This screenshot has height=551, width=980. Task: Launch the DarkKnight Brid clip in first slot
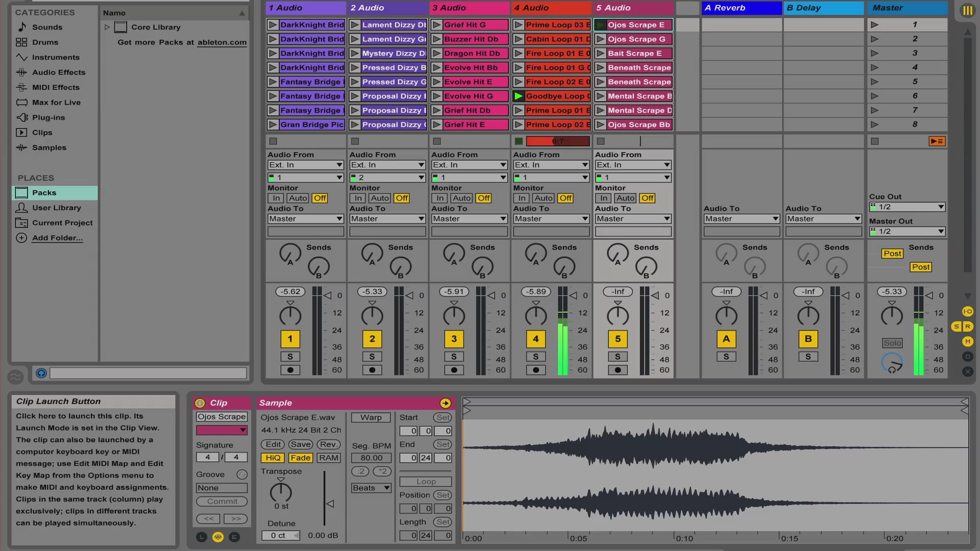(x=273, y=24)
